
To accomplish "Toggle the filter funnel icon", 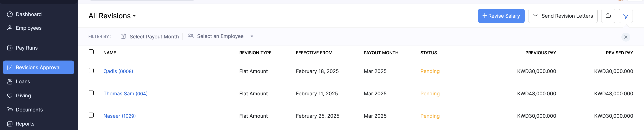I will pyautogui.click(x=625, y=16).
